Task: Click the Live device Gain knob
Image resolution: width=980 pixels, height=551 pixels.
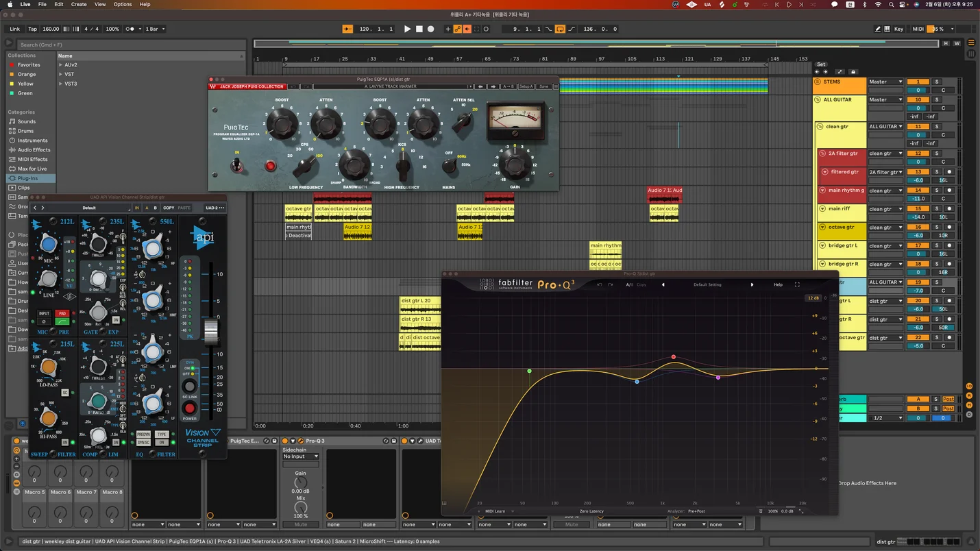Action: [x=301, y=482]
